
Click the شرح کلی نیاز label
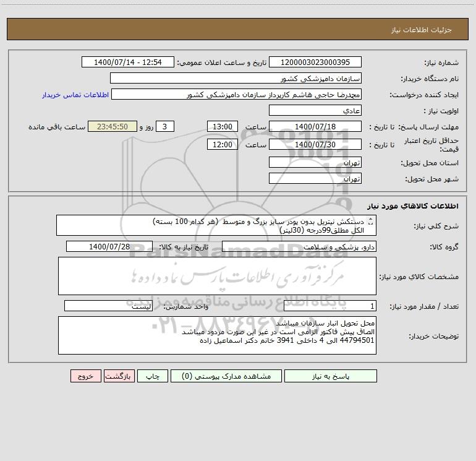[x=436, y=226]
